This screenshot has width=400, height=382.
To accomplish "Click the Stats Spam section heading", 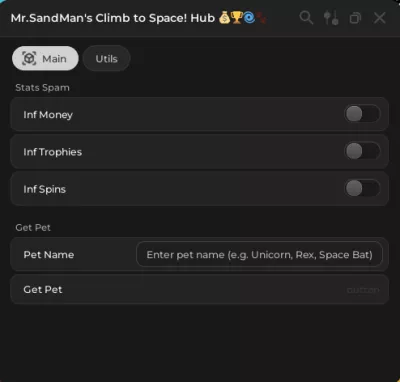I will [42, 88].
